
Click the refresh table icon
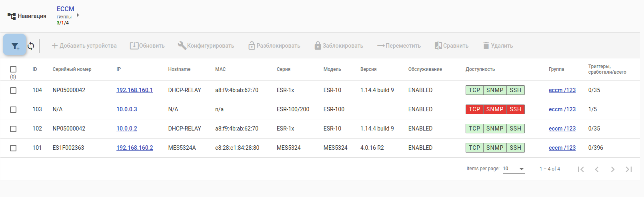tap(31, 46)
